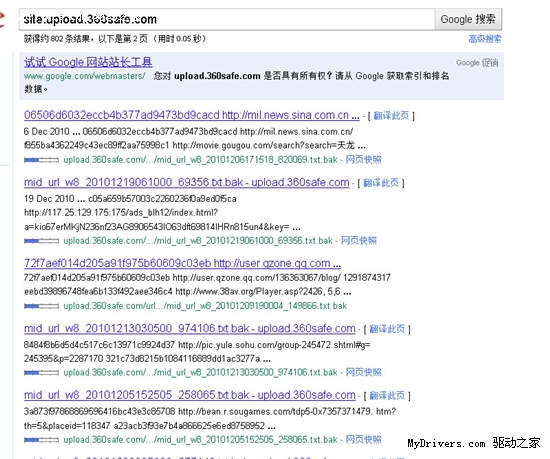The height and width of the screenshot is (459, 550).
Task: Open 网页快照 for the 69356.txt.bak result
Action: click(x=358, y=241)
